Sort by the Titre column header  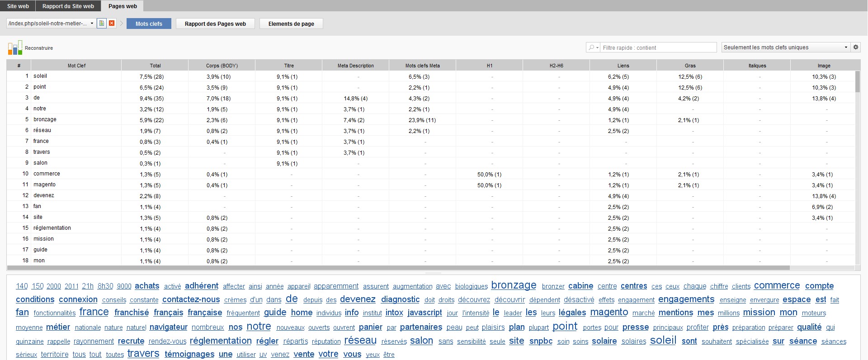[289, 66]
